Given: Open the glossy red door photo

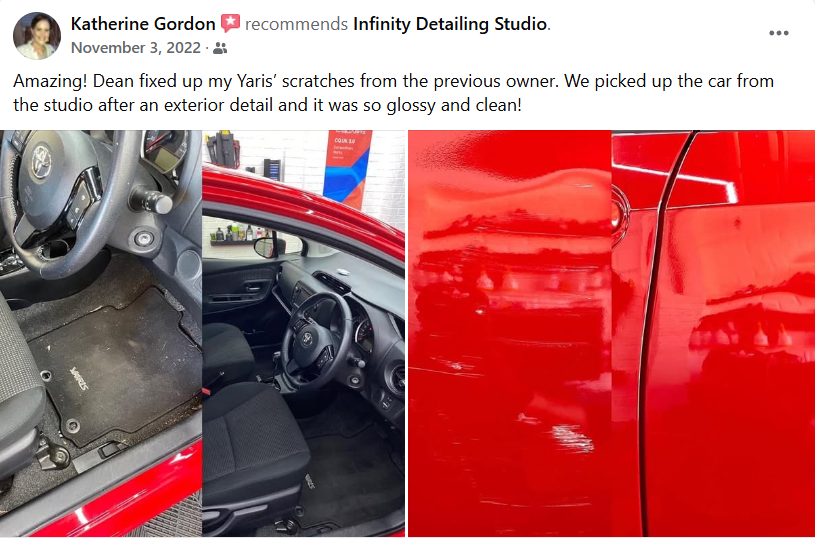Looking at the screenshot, I should [x=713, y=333].
